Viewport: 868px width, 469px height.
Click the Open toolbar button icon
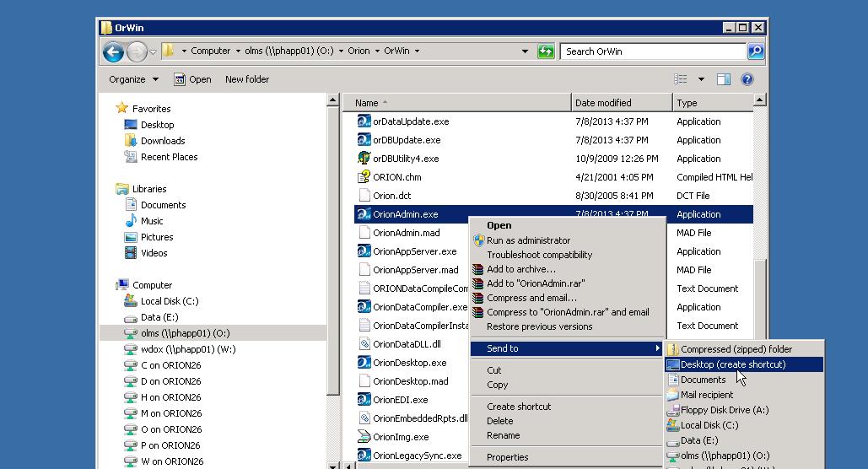point(180,79)
